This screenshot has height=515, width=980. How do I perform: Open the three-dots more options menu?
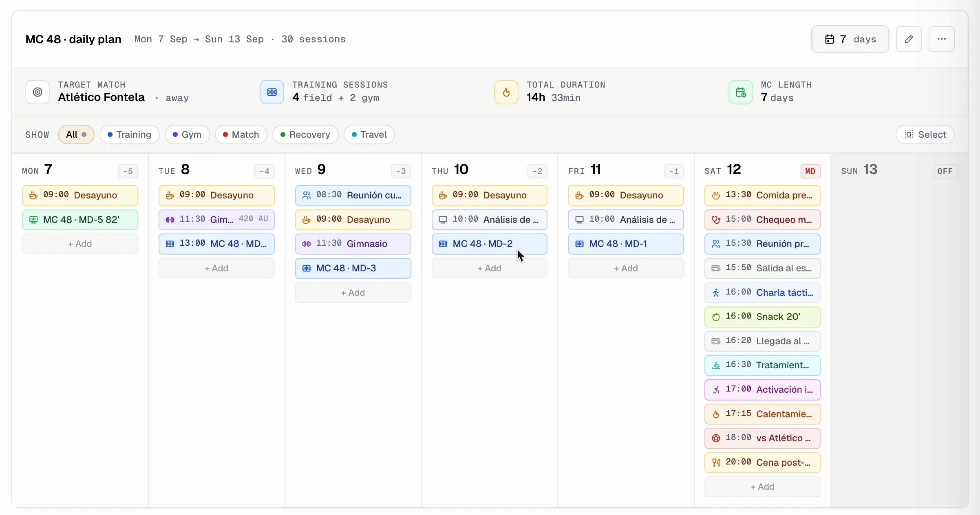pos(941,39)
